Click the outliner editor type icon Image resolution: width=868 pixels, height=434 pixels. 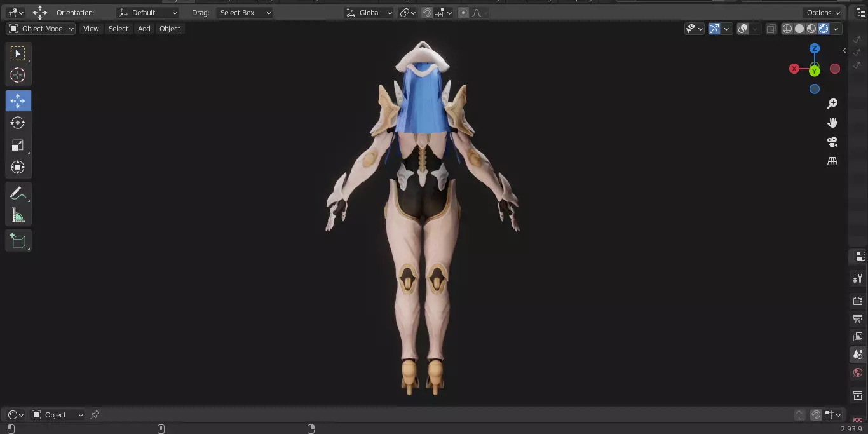tap(861, 13)
